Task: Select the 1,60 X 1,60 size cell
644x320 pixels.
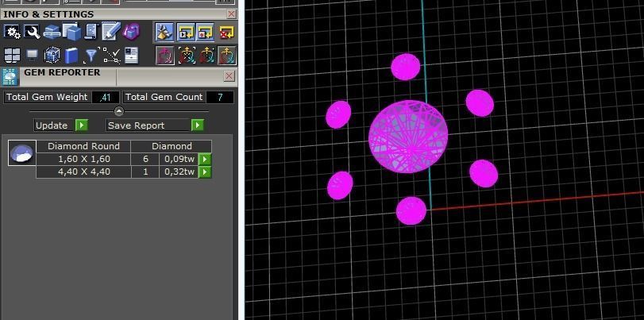Action: pyautogui.click(x=84, y=160)
